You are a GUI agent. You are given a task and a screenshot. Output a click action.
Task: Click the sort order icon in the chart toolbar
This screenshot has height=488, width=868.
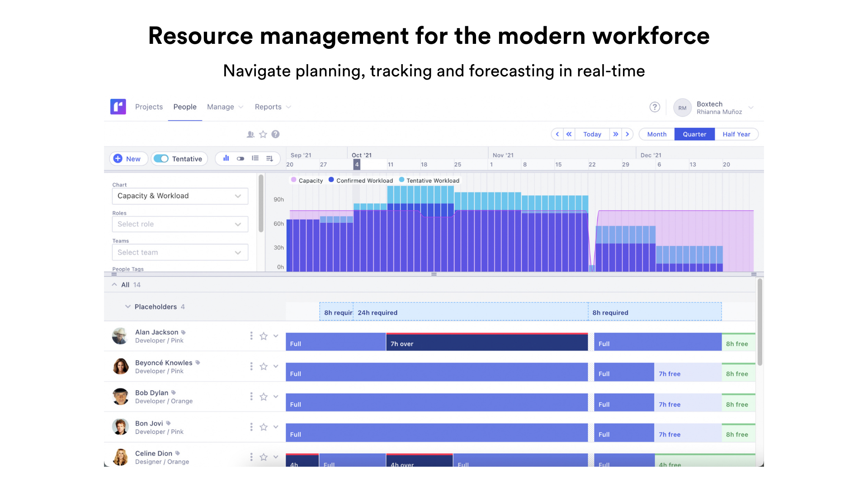click(x=270, y=159)
